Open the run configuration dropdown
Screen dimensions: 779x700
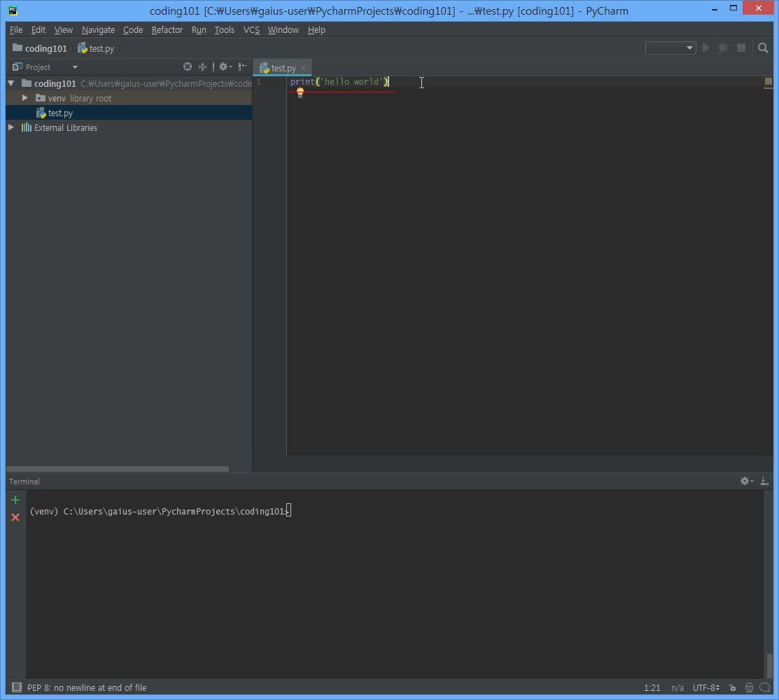click(x=671, y=48)
